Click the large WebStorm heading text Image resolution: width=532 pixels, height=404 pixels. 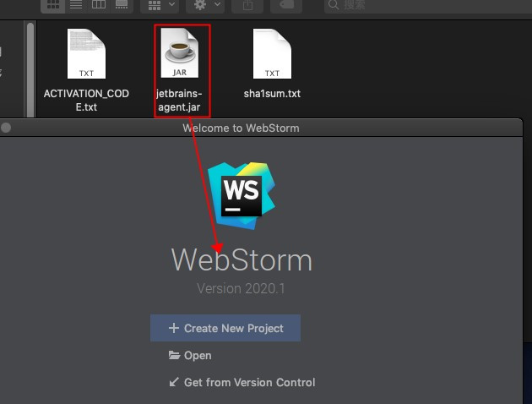242,260
